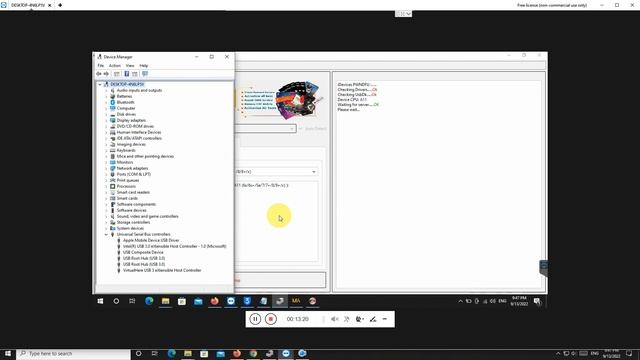Open the MA app on remote taskbar
The height and width of the screenshot is (360, 640).
point(296,301)
